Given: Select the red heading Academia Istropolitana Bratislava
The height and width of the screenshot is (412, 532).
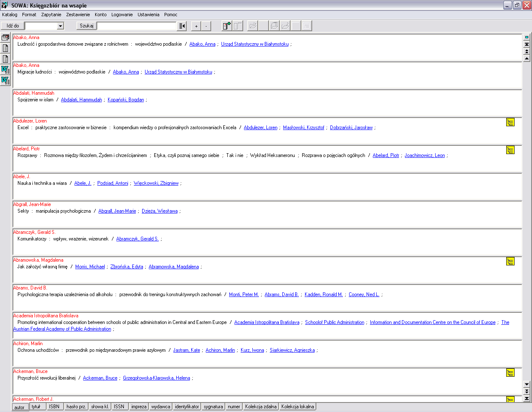Looking at the screenshot, I should [x=46, y=316].
